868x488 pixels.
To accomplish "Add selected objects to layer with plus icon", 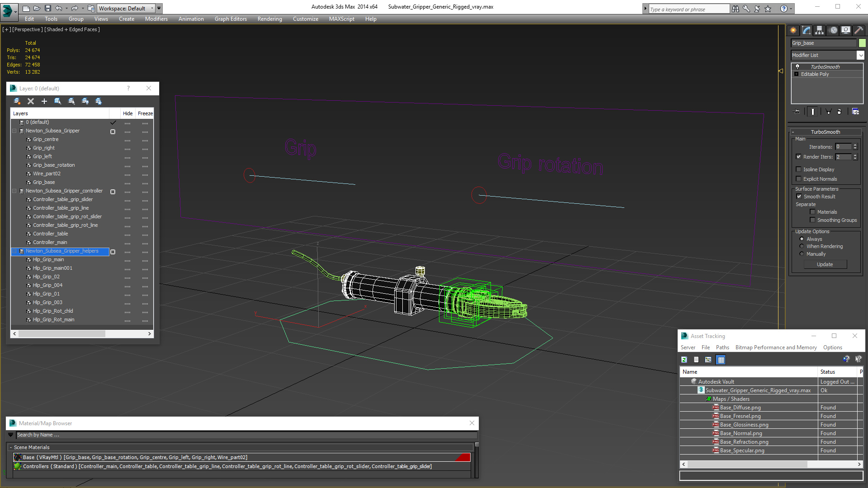I will click(x=44, y=101).
